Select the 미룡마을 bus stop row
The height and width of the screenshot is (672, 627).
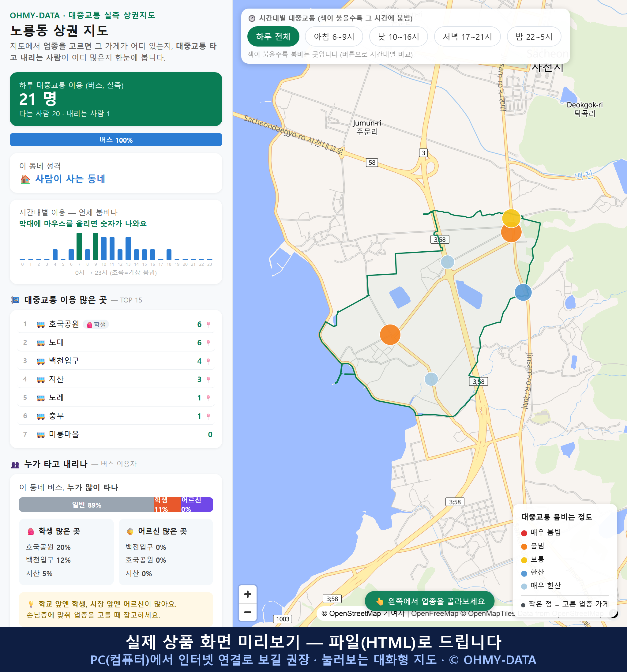[x=116, y=434]
